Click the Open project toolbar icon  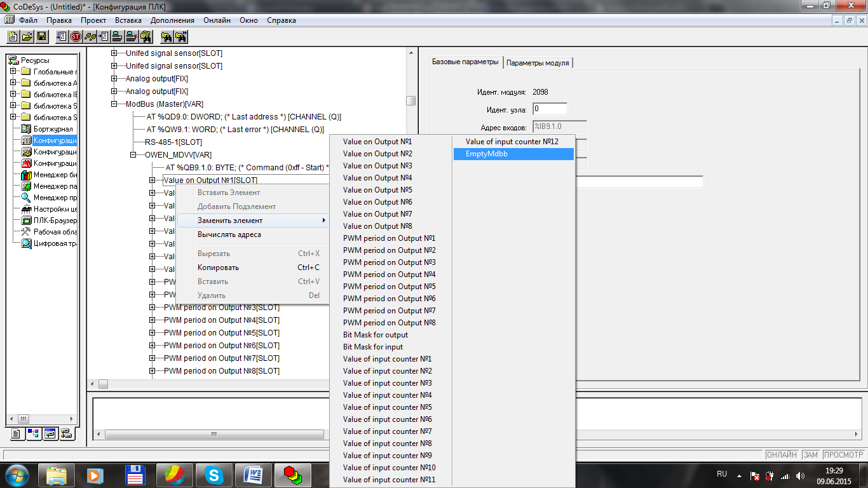pyautogui.click(x=27, y=36)
